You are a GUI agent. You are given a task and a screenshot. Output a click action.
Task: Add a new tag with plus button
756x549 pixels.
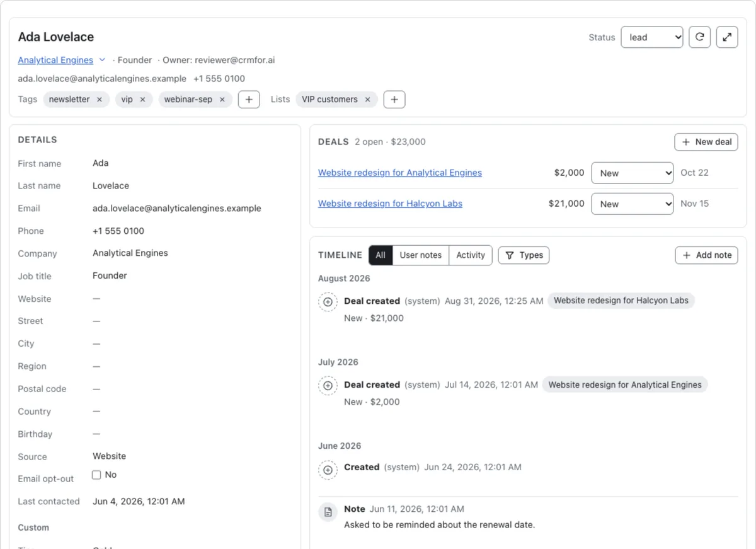pyautogui.click(x=249, y=100)
